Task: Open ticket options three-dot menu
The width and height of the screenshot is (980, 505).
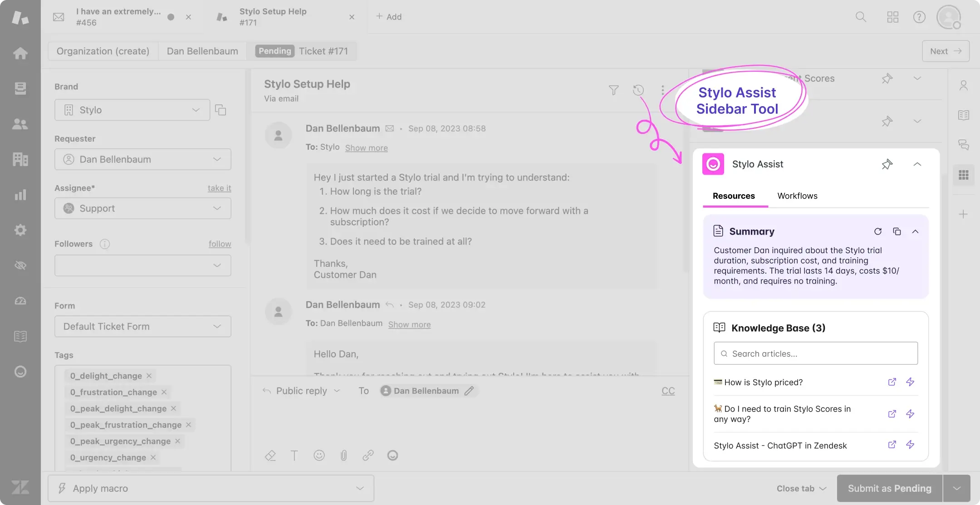Action: tap(662, 90)
